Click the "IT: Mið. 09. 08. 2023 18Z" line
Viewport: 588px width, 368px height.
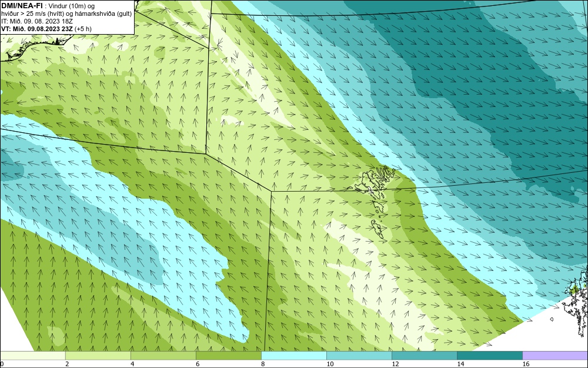(36, 21)
